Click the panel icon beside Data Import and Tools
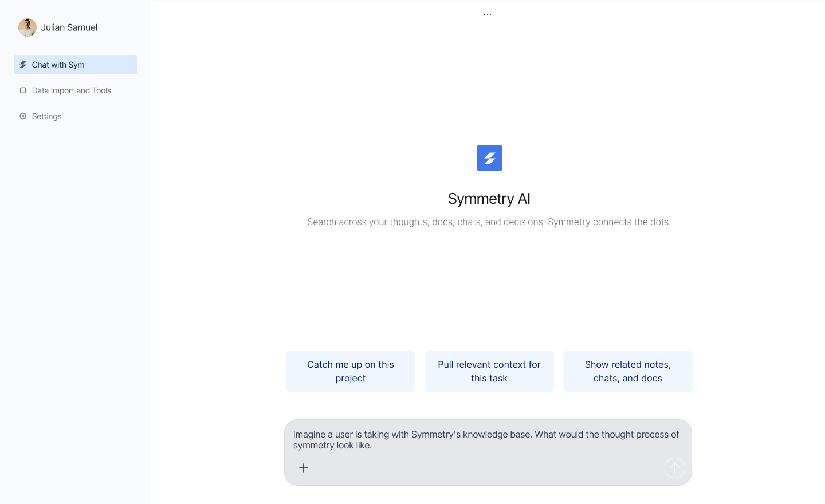Viewport: 825px width, 504px height. click(x=23, y=90)
